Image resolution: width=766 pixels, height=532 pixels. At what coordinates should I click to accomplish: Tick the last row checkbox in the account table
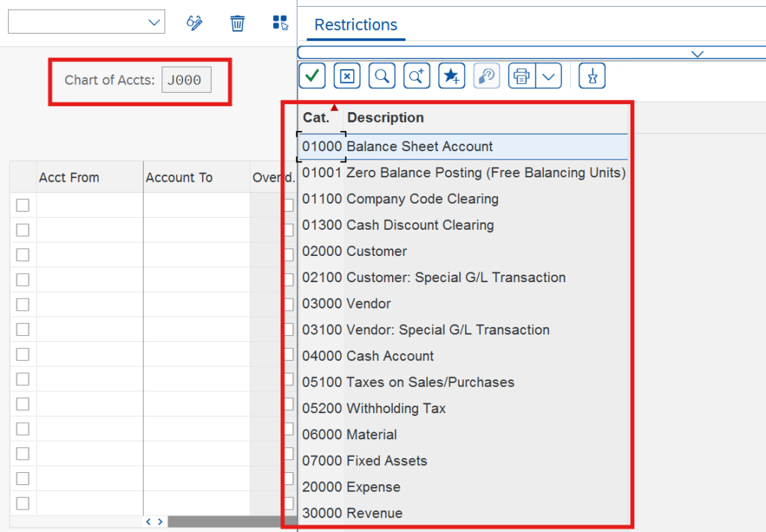click(22, 503)
